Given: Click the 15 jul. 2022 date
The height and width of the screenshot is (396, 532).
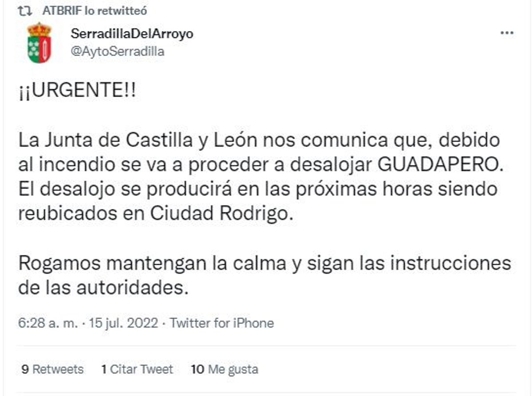Looking at the screenshot, I should click(123, 323).
